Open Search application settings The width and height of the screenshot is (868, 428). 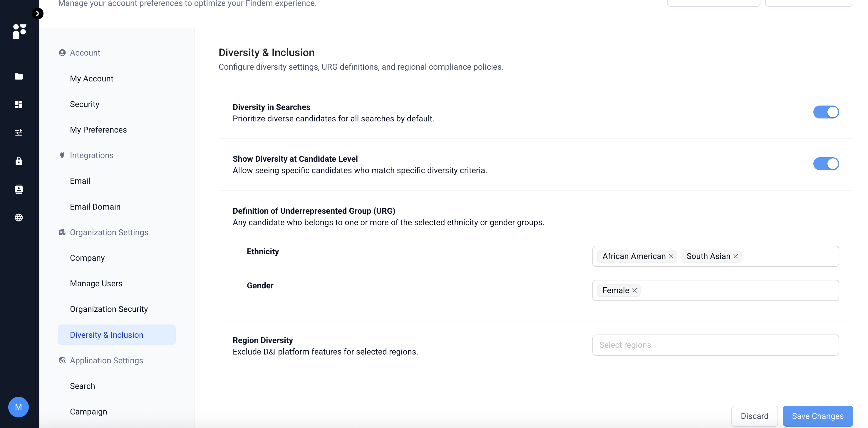[x=82, y=386]
